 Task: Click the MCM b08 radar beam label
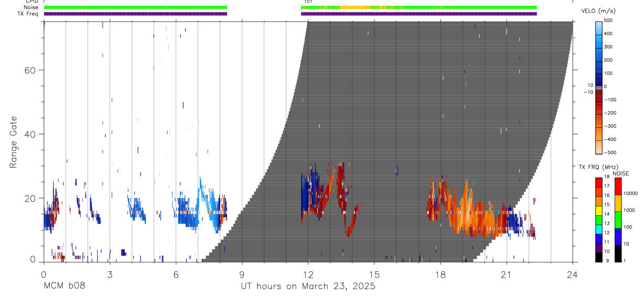click(x=63, y=286)
